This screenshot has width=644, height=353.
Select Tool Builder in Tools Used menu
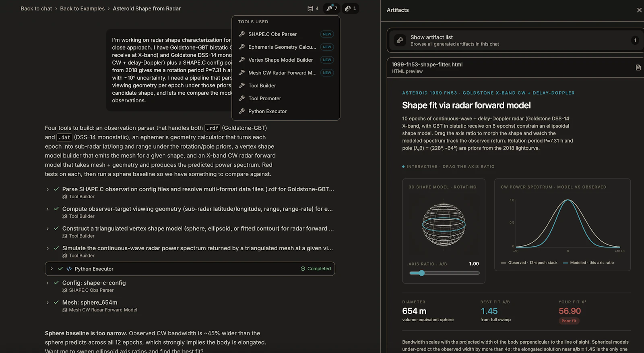point(286,86)
